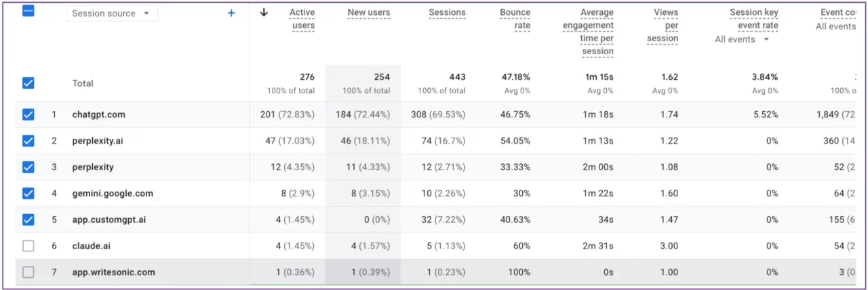Image resolution: width=868 pixels, height=290 pixels.
Task: Expand the All events dropdown under Session key event rate
Action: coord(743,39)
